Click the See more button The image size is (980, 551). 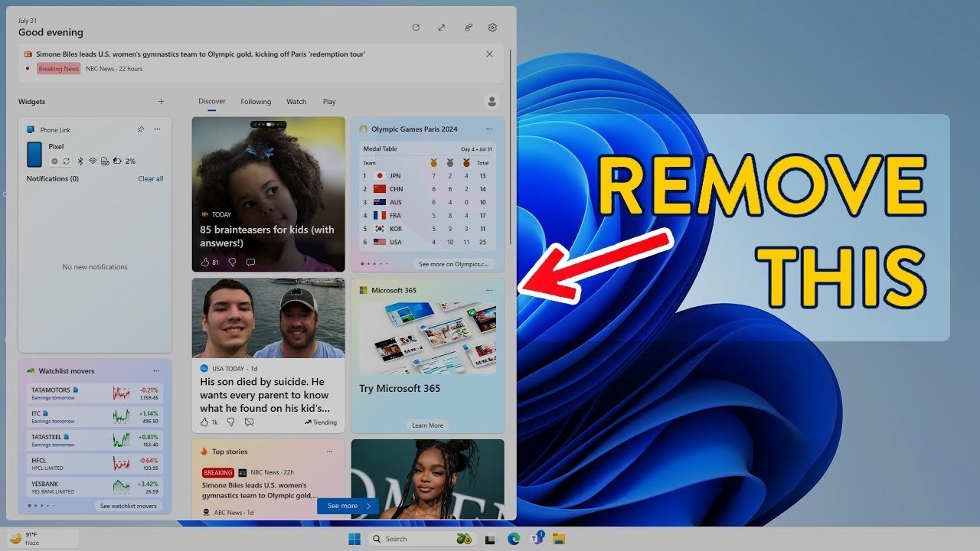click(348, 506)
